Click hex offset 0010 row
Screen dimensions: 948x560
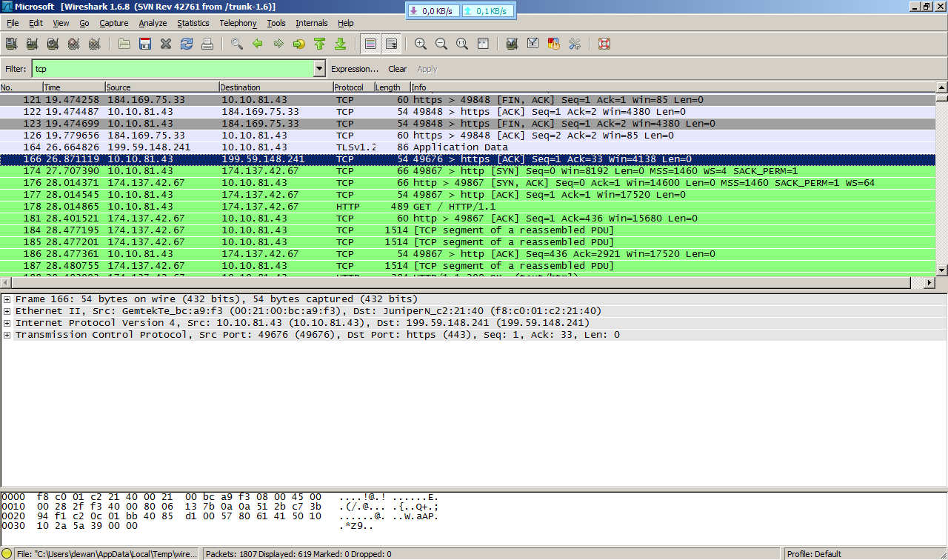coord(219,507)
